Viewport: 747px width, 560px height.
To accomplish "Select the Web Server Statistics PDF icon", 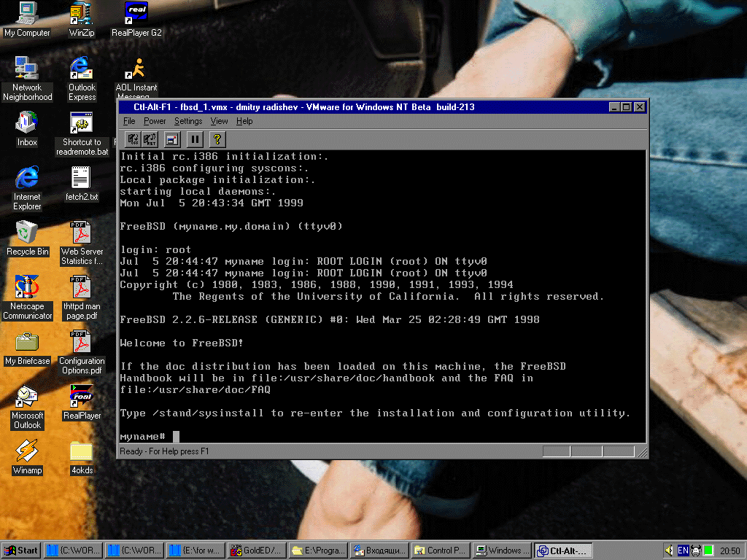I will point(82,244).
